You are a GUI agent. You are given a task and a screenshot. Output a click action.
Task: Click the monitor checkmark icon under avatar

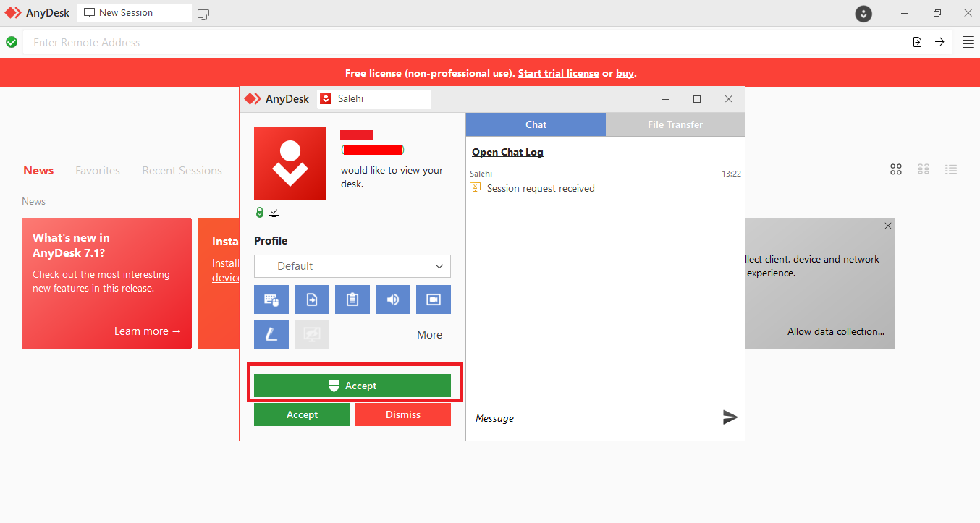pos(274,213)
